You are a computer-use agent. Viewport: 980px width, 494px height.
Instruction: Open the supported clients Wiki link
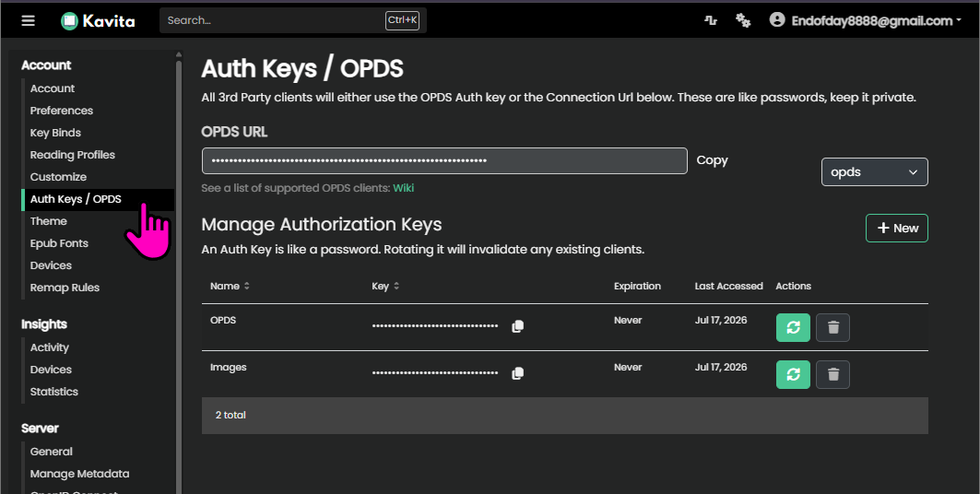[403, 188]
